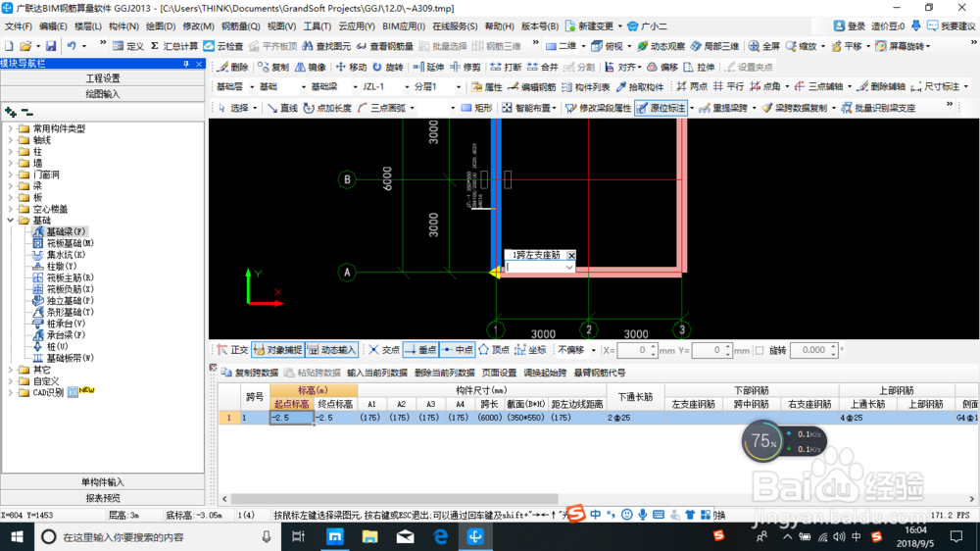The width and height of the screenshot is (980, 551).
Task: Click 复制跨数据 copy span data
Action: pyautogui.click(x=250, y=373)
